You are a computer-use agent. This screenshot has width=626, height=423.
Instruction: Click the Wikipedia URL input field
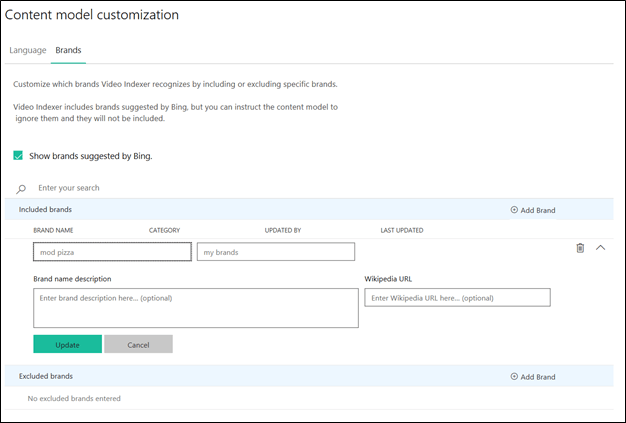coord(458,298)
